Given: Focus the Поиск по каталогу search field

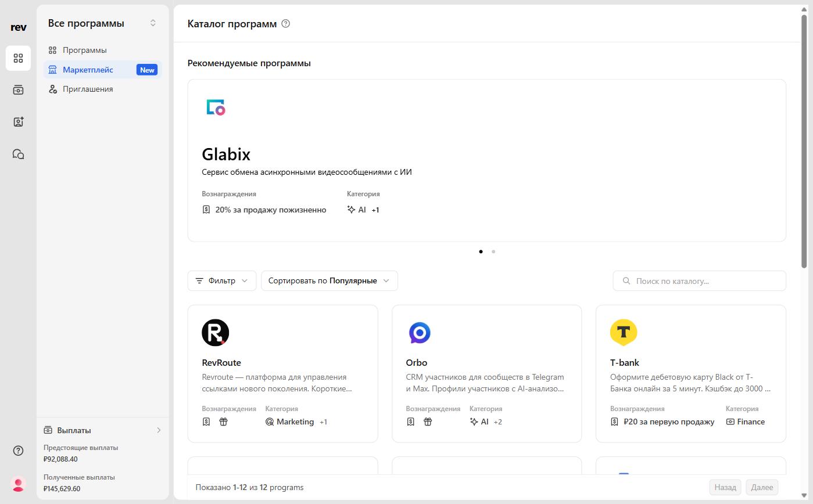Looking at the screenshot, I should point(700,281).
